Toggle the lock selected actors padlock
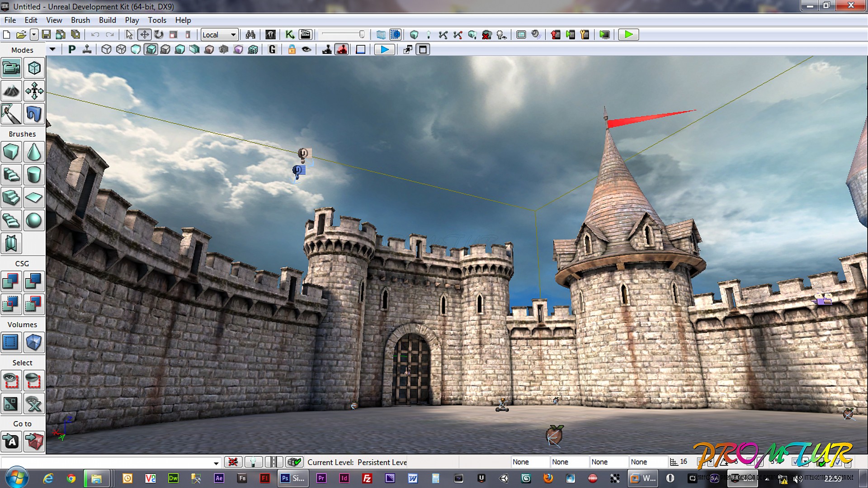Viewport: 868px width, 488px height. click(292, 50)
